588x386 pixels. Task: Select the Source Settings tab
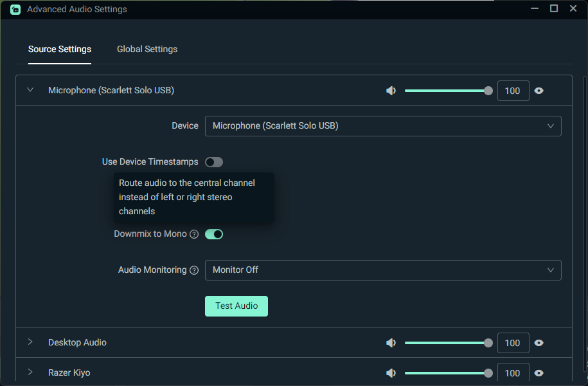59,49
